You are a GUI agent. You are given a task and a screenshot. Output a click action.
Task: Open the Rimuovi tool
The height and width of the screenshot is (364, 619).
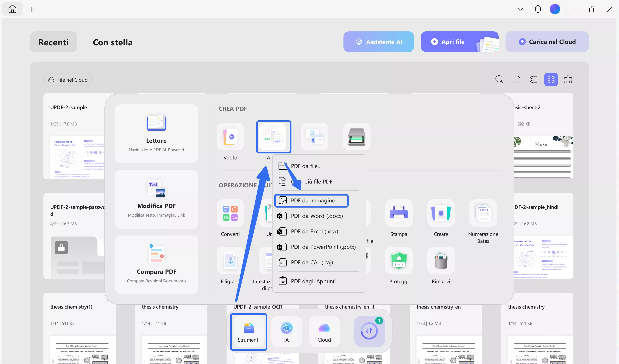click(x=441, y=260)
